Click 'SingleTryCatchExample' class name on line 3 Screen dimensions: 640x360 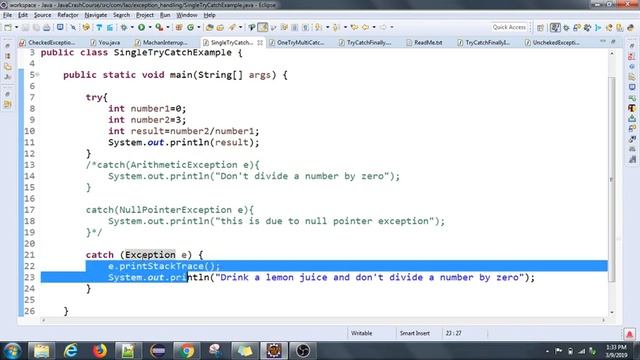tap(173, 53)
